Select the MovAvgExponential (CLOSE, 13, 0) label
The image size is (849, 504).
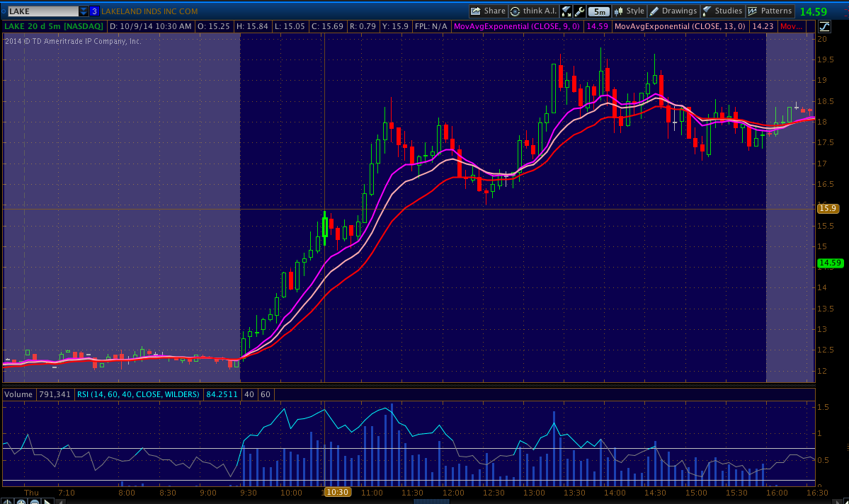pos(680,26)
